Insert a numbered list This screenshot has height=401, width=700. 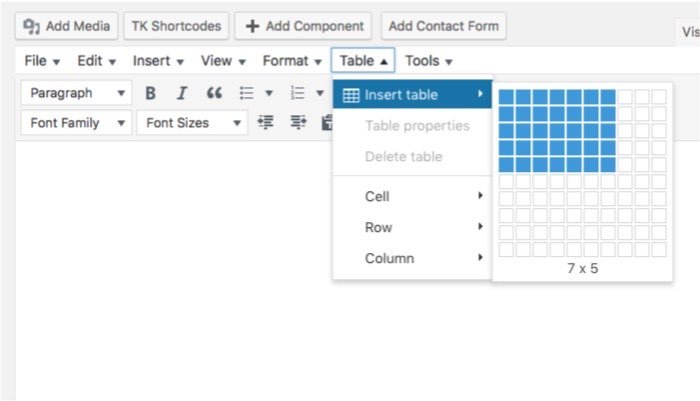point(297,93)
